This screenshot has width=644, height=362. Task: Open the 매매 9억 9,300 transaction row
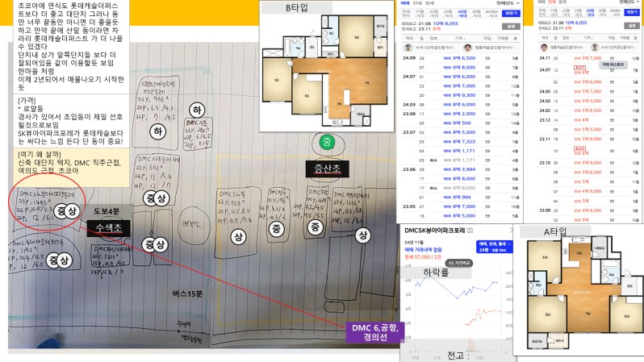pos(460,95)
